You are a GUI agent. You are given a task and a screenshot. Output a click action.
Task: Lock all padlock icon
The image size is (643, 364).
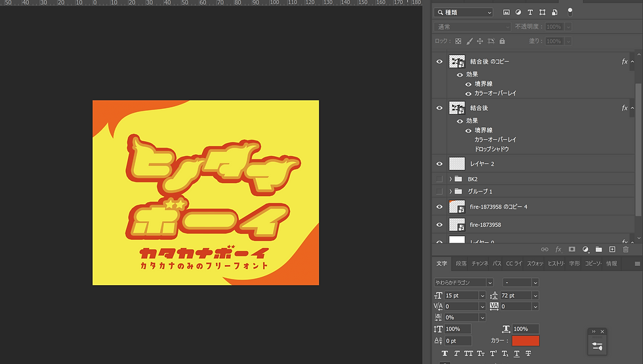click(x=503, y=41)
